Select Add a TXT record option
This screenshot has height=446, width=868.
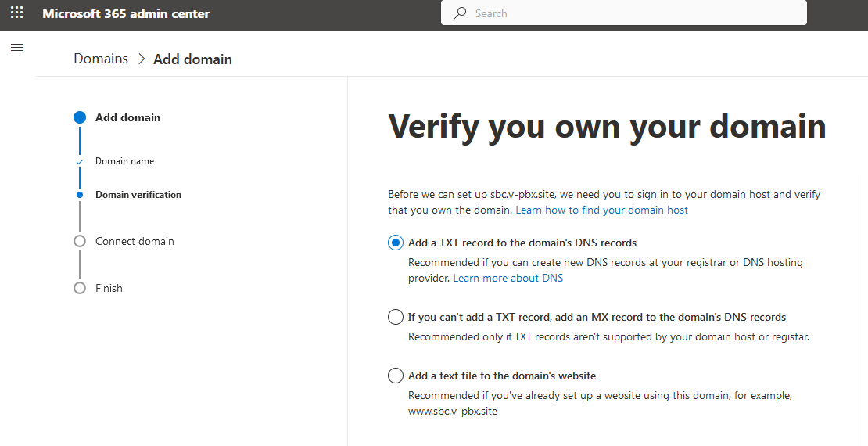pos(395,243)
